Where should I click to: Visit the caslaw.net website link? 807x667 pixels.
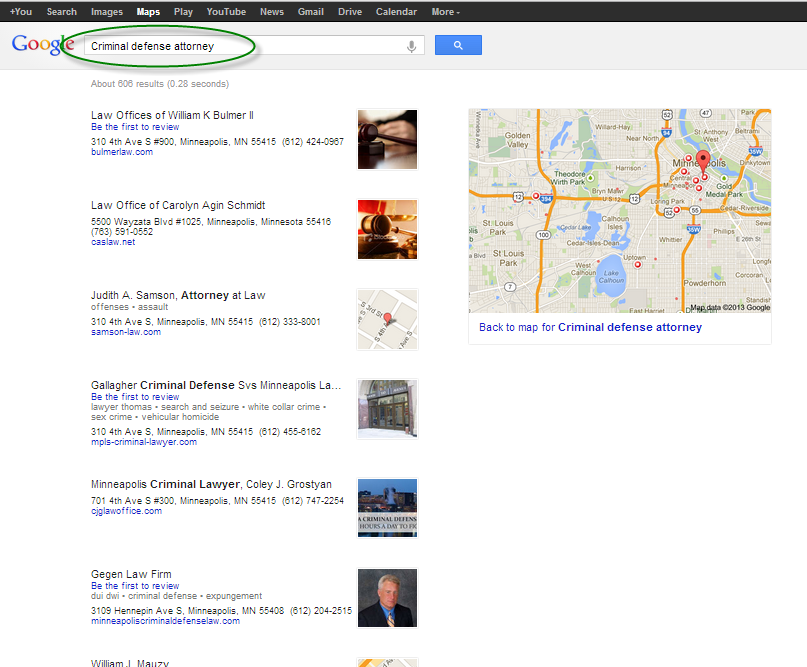click(x=113, y=242)
